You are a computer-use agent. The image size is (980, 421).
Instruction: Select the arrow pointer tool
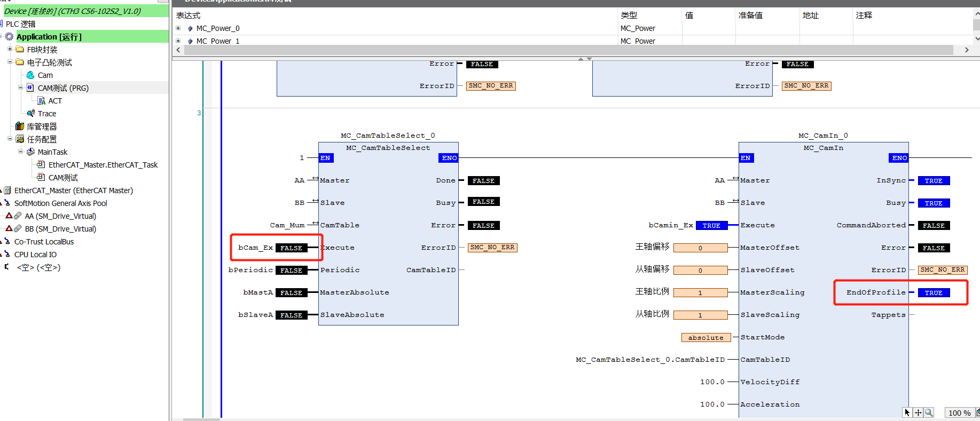[x=907, y=412]
